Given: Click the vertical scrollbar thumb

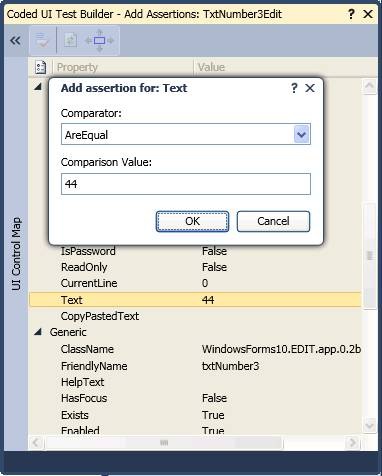Looking at the screenshot, I should [369, 256].
